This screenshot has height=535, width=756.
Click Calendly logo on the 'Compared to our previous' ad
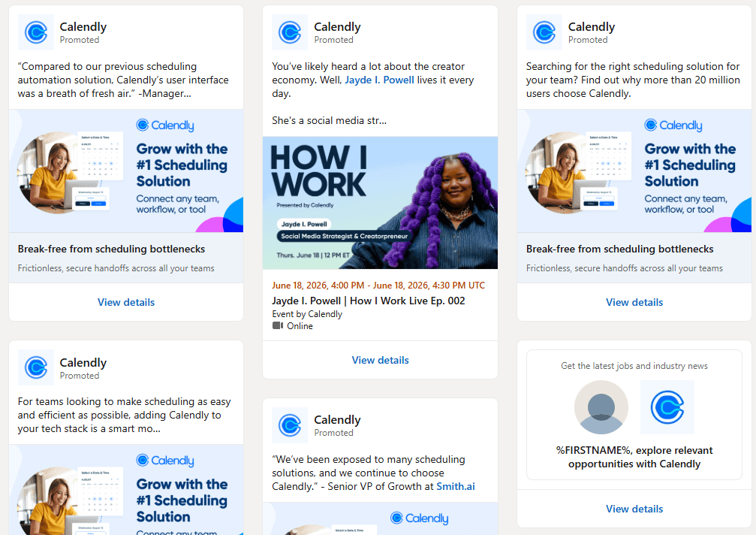(36, 32)
